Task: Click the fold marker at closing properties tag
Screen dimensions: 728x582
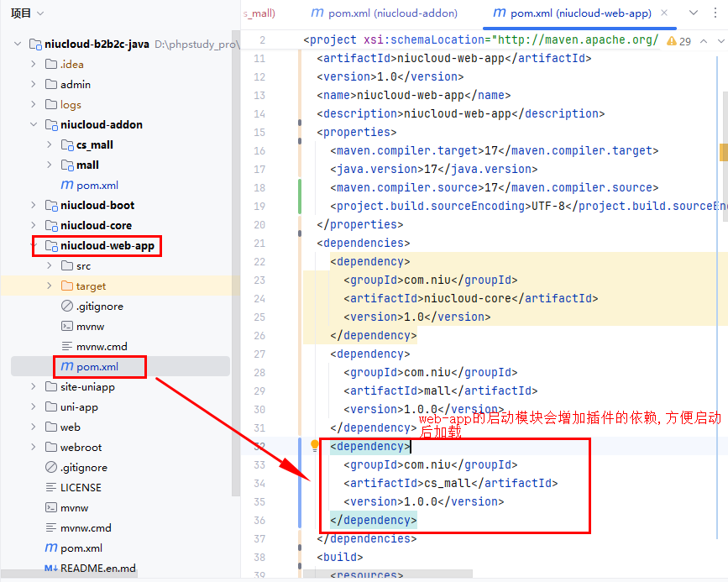Action: [301, 224]
